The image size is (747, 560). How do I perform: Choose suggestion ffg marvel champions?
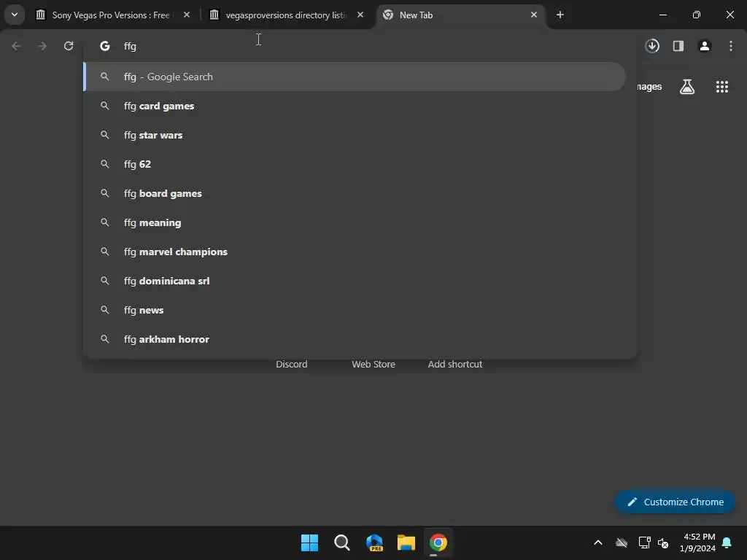[355, 252]
